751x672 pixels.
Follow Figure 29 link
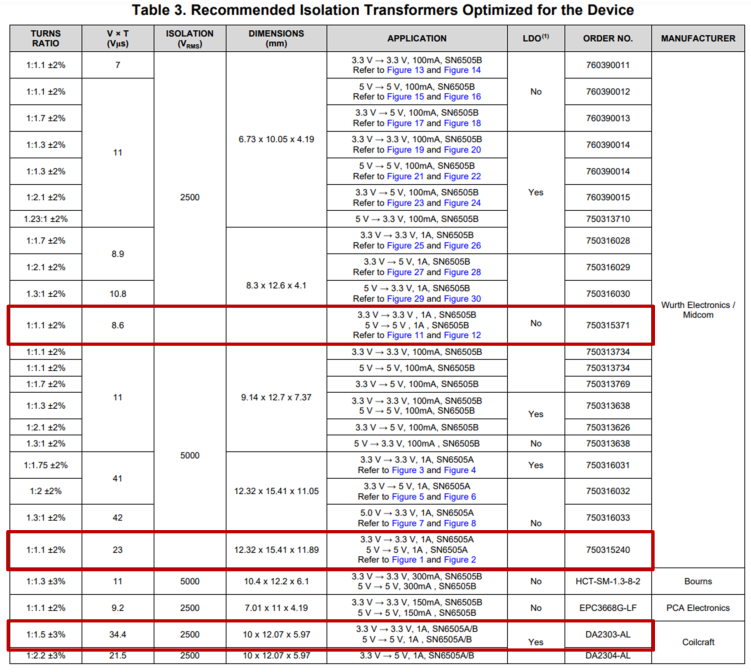point(405,299)
